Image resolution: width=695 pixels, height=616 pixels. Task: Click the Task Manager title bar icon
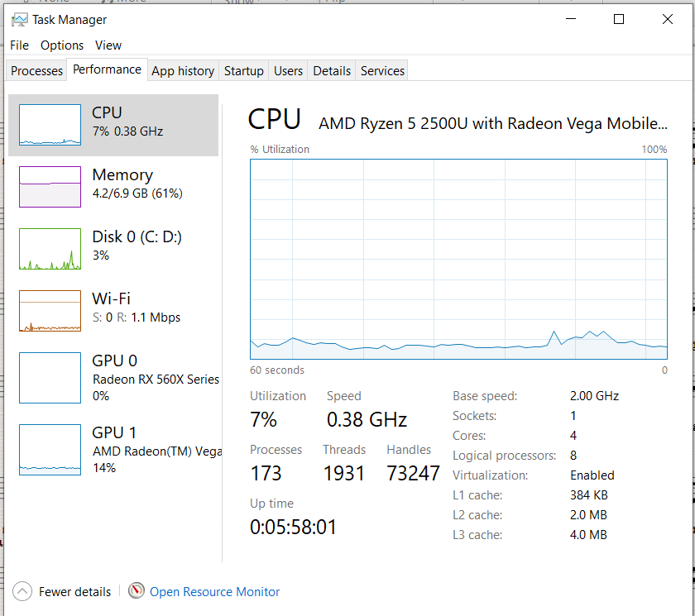[x=19, y=20]
